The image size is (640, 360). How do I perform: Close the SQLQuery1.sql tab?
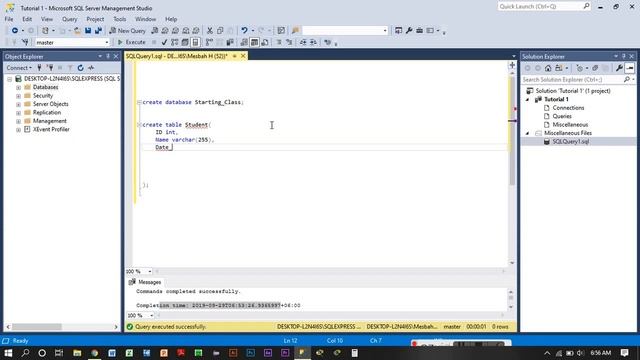click(x=243, y=56)
